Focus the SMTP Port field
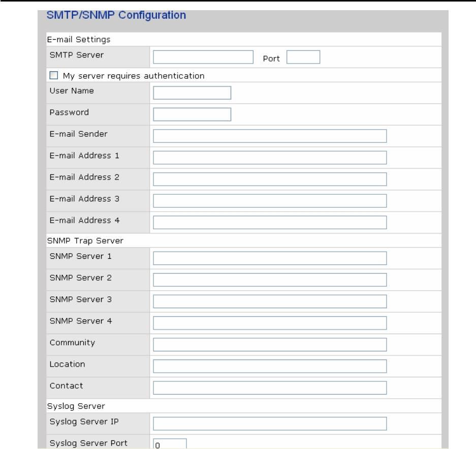The image size is (476, 449). tap(303, 57)
